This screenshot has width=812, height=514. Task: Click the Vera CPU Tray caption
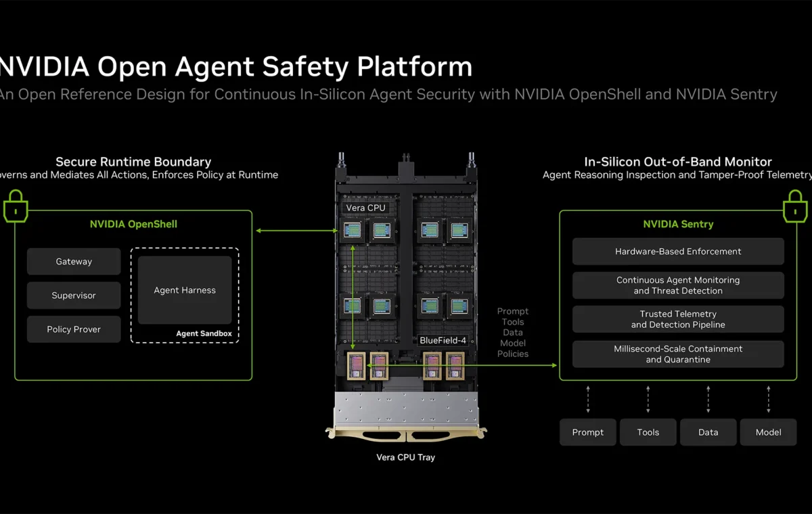click(406, 457)
